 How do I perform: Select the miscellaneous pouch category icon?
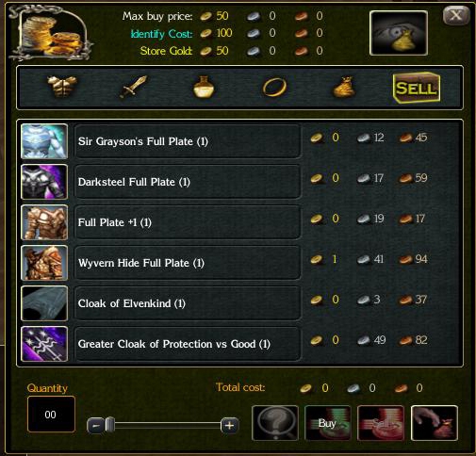344,87
